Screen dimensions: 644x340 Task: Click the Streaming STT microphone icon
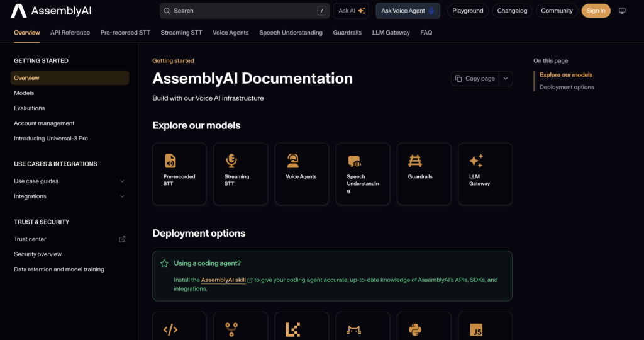[231, 161]
